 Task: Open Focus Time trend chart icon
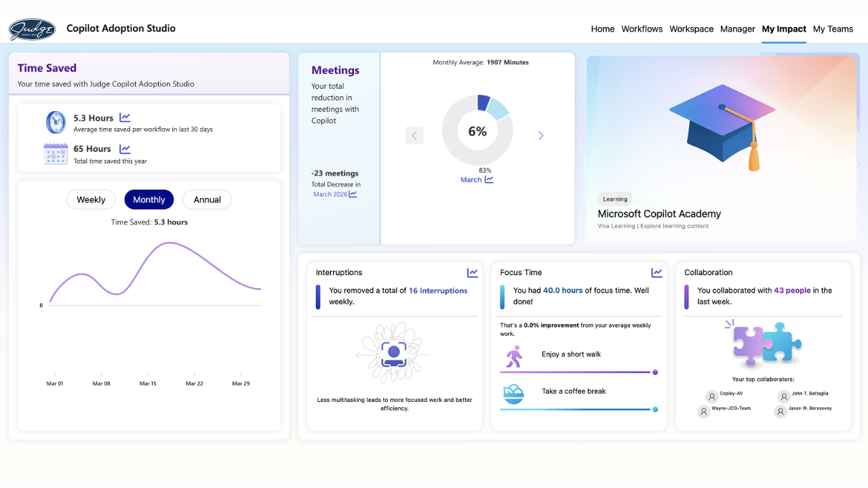tap(656, 272)
